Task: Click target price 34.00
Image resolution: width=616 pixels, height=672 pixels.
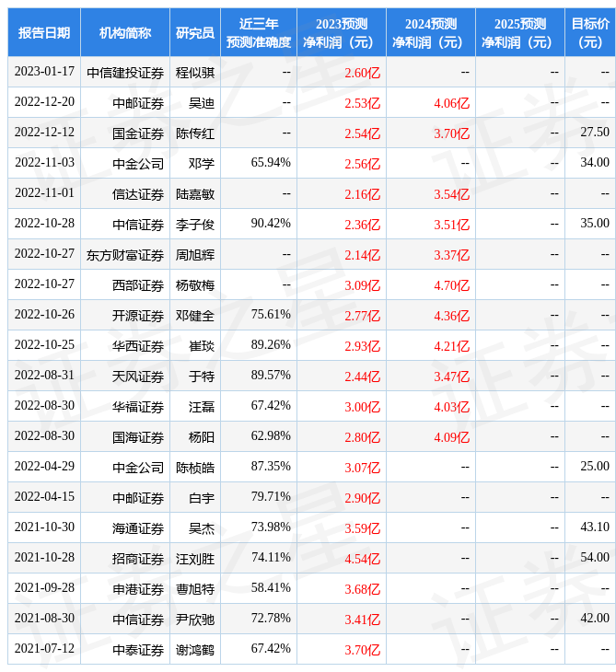Action: coord(595,162)
